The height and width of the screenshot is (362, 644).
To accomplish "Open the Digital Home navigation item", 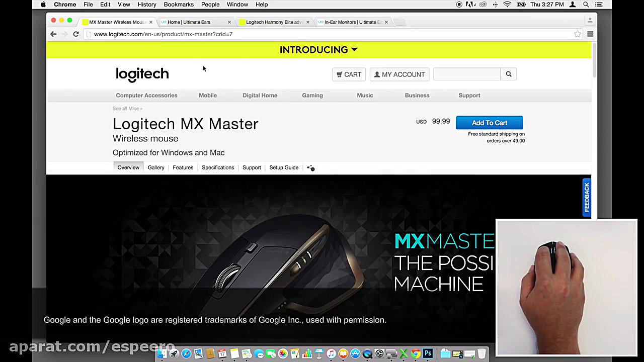I will coord(260,96).
